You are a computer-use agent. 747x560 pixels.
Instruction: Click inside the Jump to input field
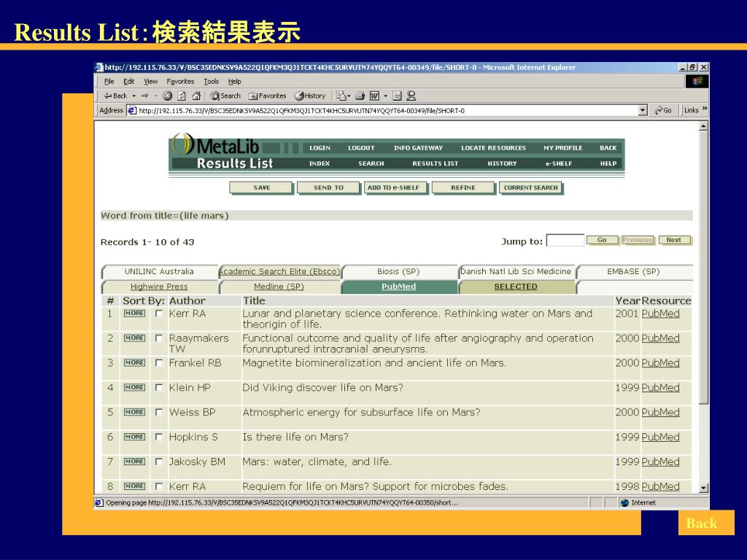coord(565,240)
